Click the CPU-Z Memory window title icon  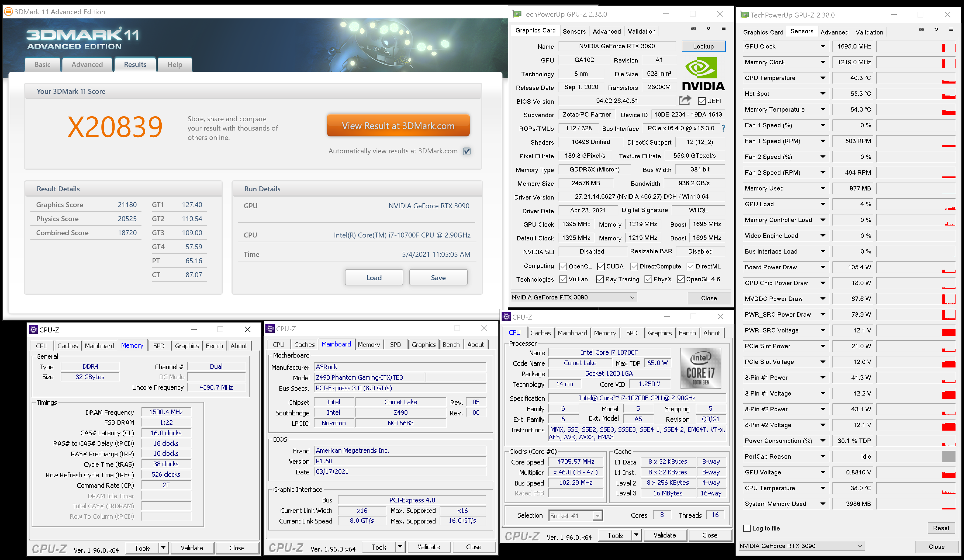[x=33, y=330]
